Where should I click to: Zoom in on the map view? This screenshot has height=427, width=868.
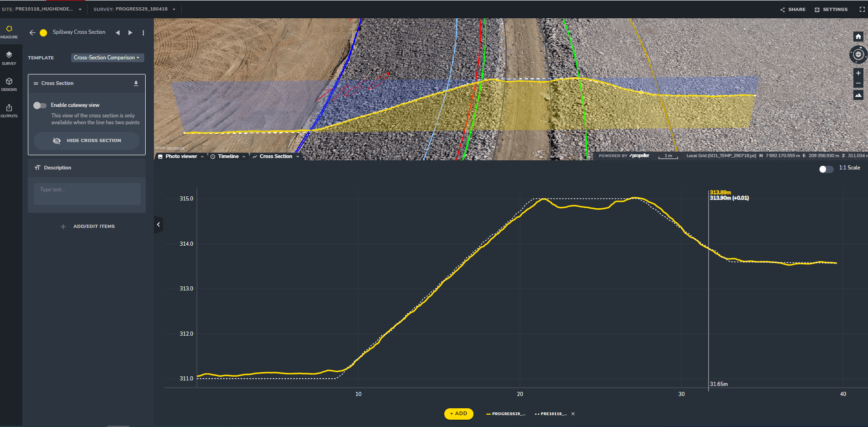tap(858, 73)
